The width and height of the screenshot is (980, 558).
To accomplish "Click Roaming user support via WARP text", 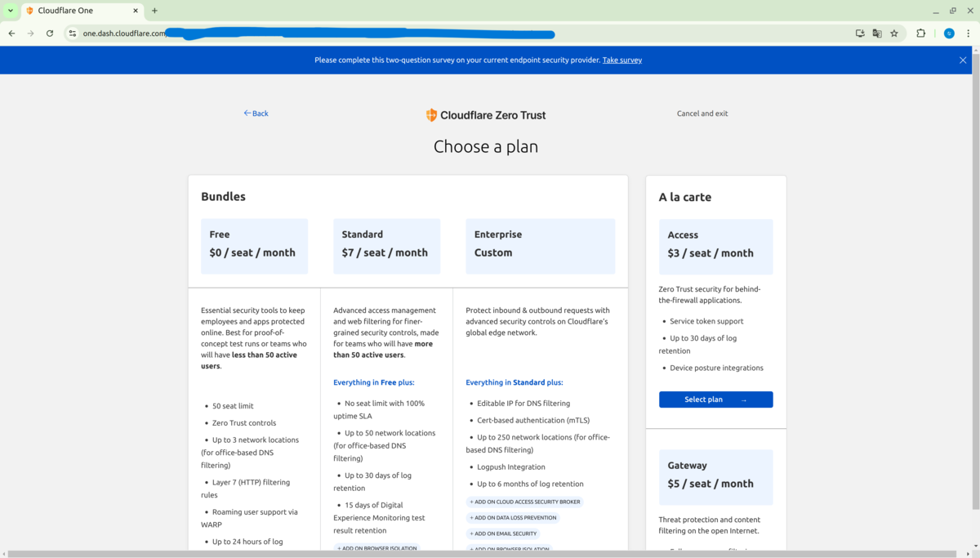I will pyautogui.click(x=249, y=518).
